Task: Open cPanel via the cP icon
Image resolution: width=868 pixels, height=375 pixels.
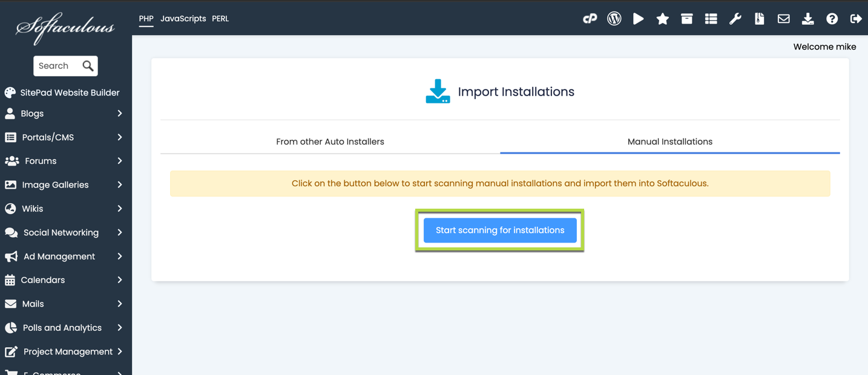Action: (590, 19)
